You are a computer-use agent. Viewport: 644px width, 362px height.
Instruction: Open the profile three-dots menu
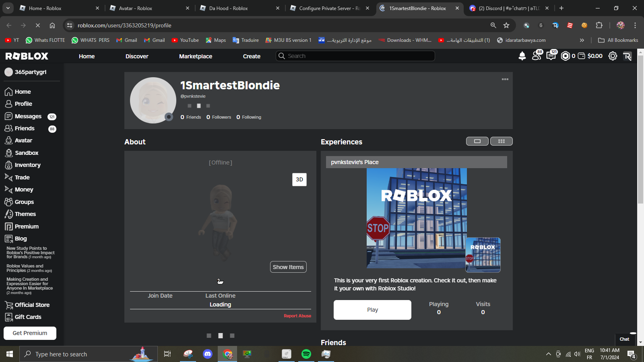pos(505,79)
